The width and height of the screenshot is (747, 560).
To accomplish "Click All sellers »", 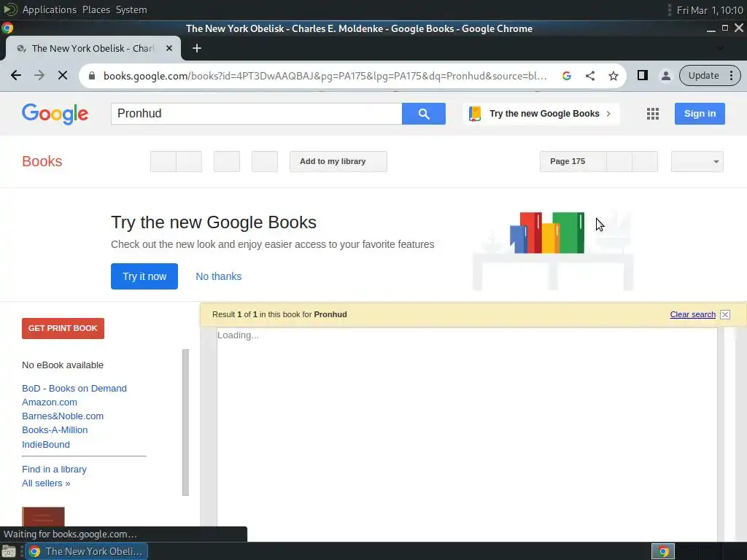I will [46, 483].
